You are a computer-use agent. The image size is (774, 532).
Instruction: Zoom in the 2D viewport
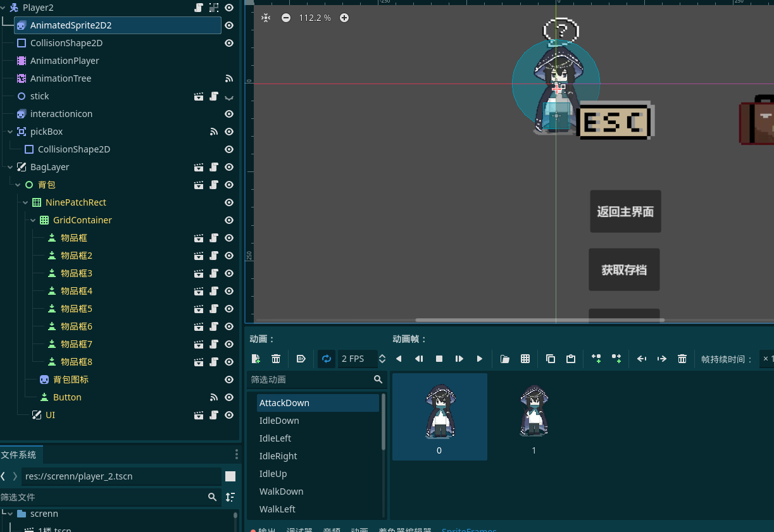click(344, 18)
